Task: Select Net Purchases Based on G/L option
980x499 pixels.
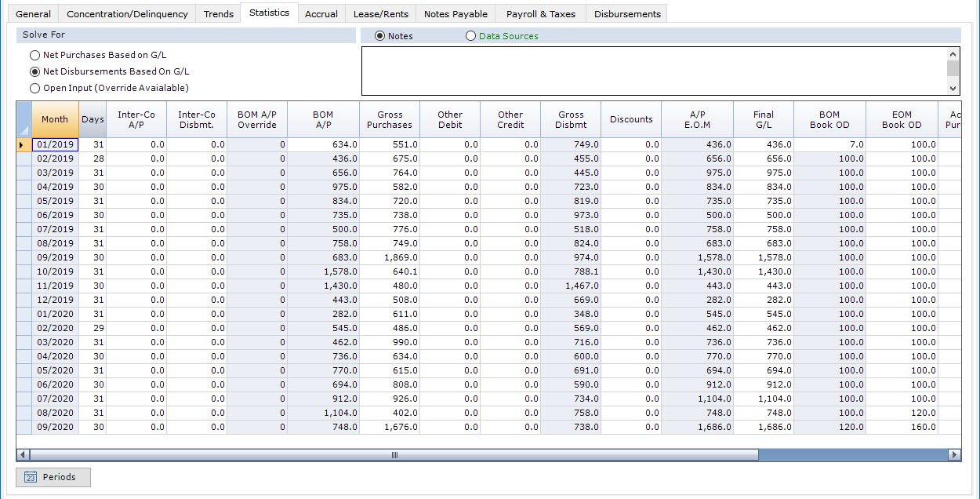Action: (x=34, y=56)
